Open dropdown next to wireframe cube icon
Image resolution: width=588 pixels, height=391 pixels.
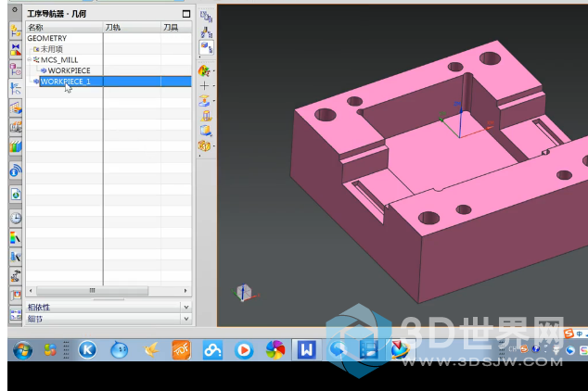(x=213, y=145)
